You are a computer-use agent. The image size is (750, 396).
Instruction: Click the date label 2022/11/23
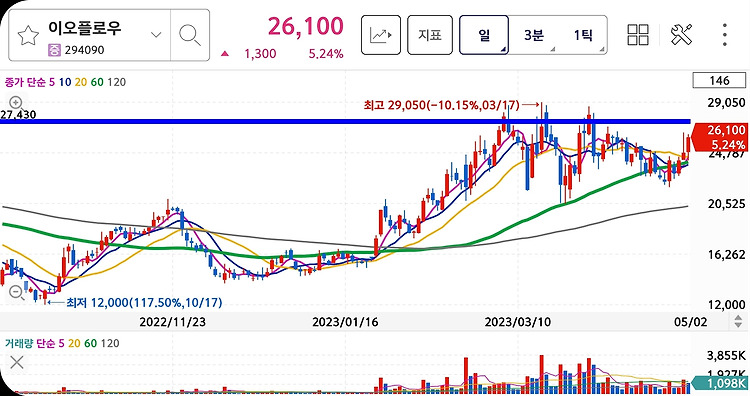[172, 322]
